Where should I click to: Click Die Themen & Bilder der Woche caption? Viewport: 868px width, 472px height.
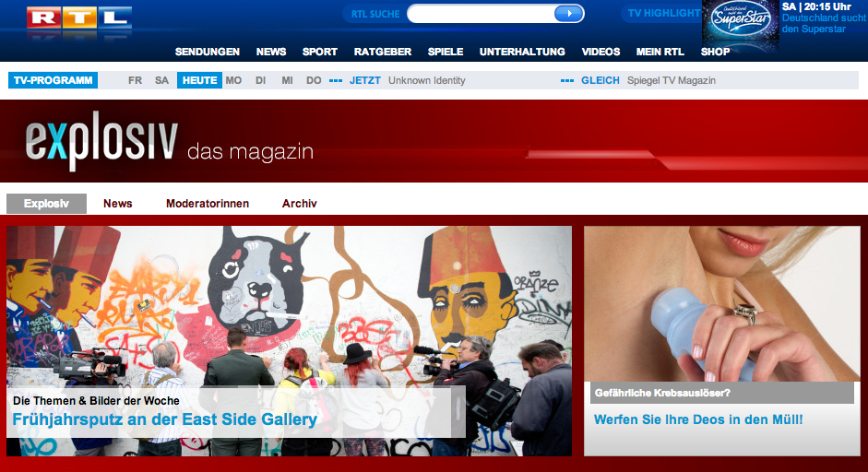pyautogui.click(x=96, y=401)
